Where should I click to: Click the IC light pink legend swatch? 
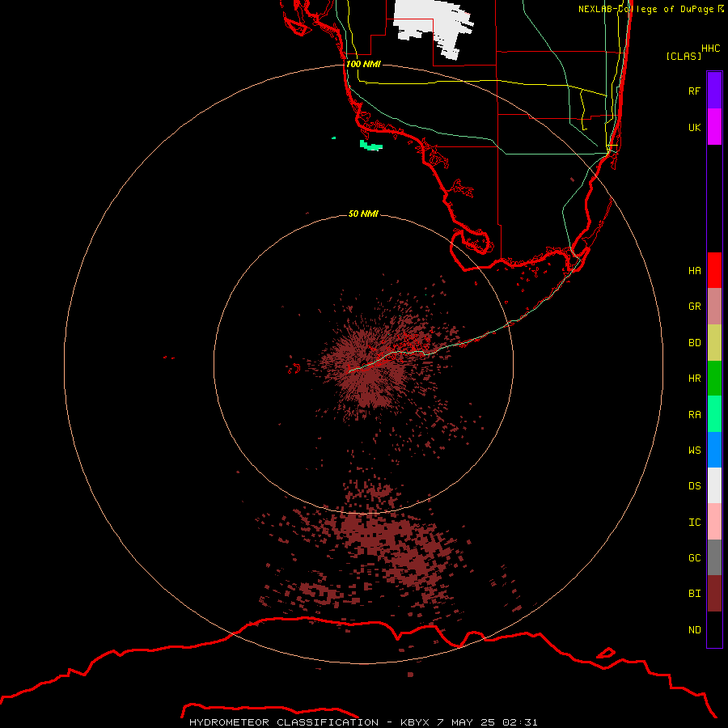[x=714, y=522]
